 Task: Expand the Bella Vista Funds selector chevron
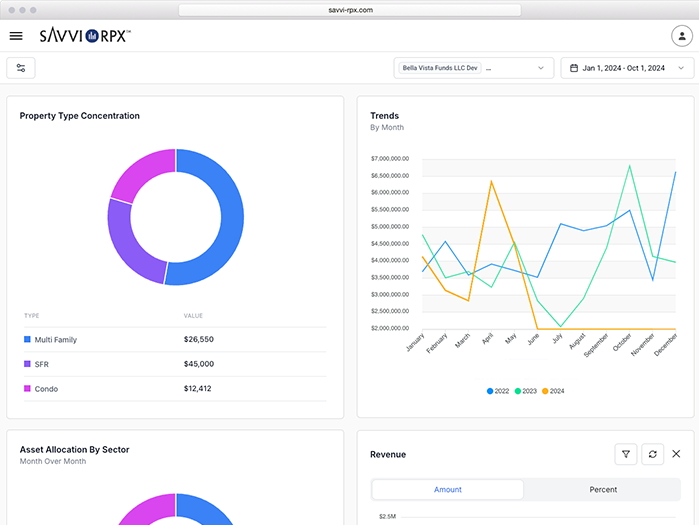[x=540, y=68]
